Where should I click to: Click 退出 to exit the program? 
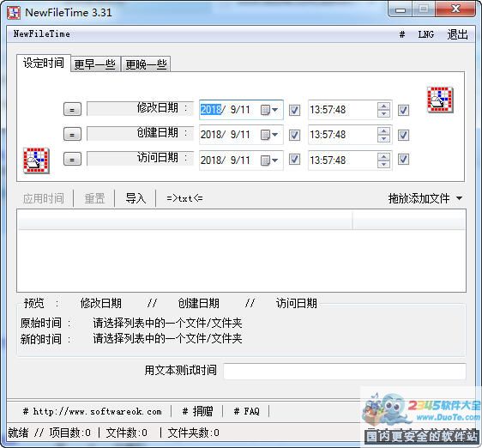click(x=457, y=34)
